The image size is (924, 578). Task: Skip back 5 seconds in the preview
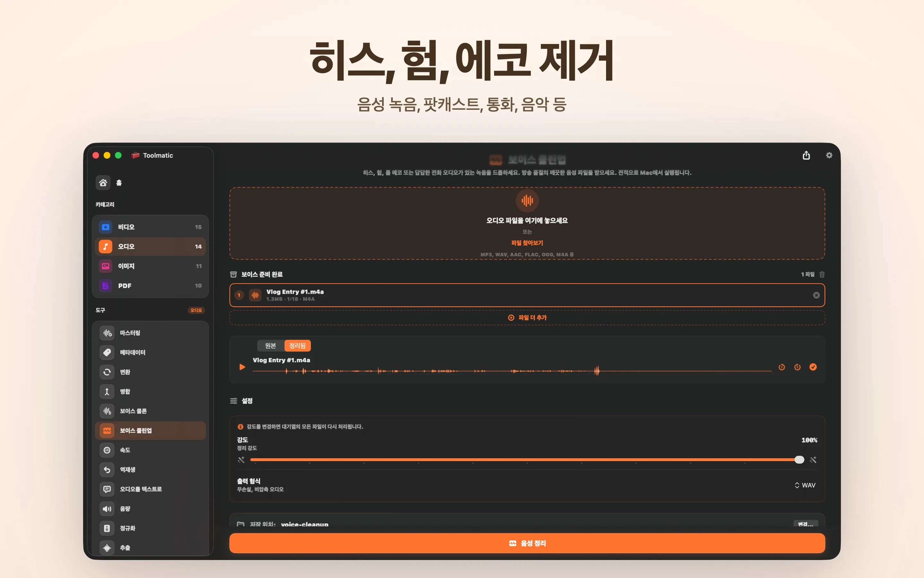coord(782,367)
